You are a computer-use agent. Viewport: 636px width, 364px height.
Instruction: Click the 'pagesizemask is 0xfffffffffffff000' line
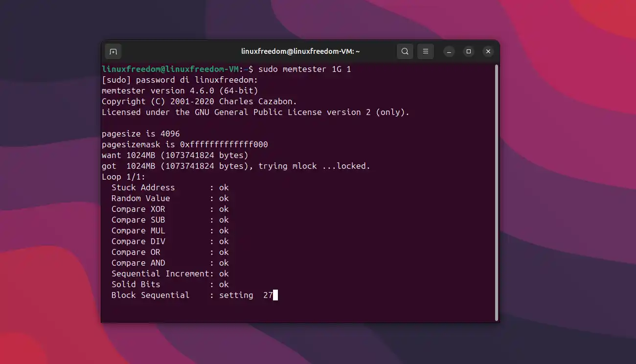click(x=185, y=144)
